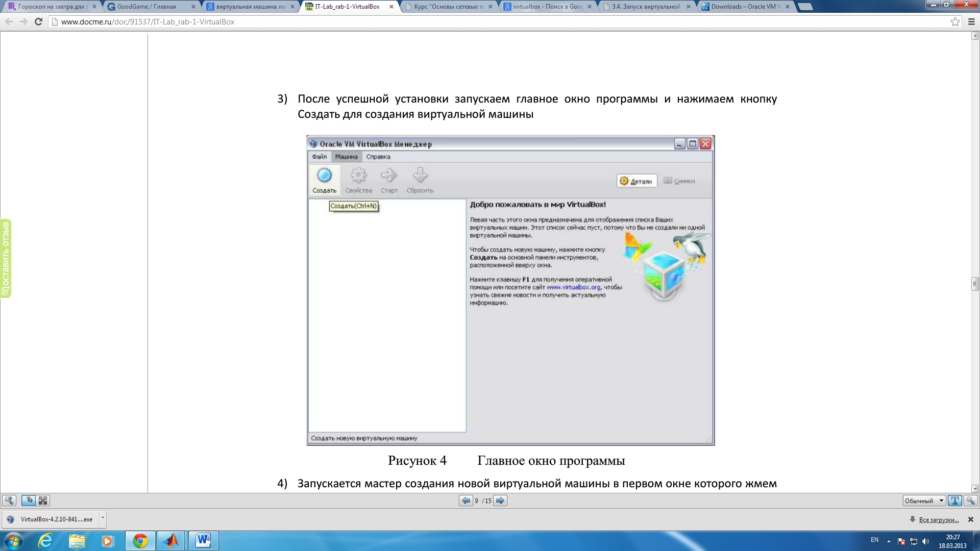Image resolution: width=980 pixels, height=551 pixels.
Task: Click the document viewer zoom magnifier icon
Action: tap(9, 500)
